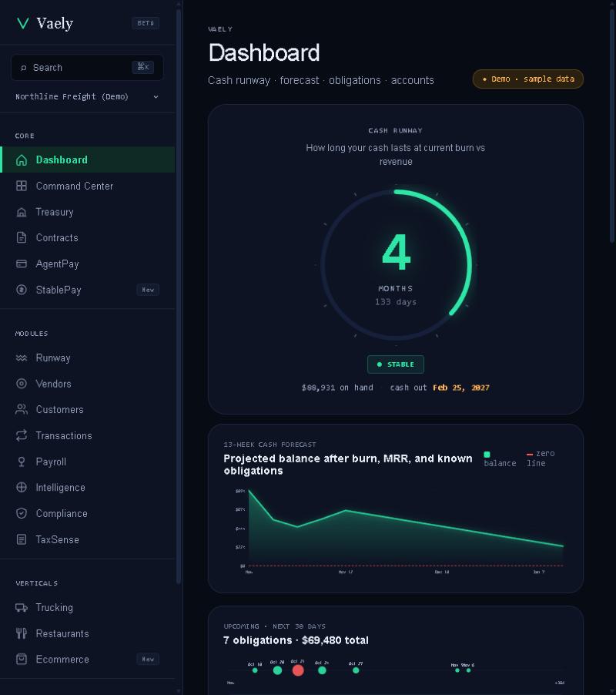Click the Dashboard home icon
The image size is (616, 695).
[22, 160]
